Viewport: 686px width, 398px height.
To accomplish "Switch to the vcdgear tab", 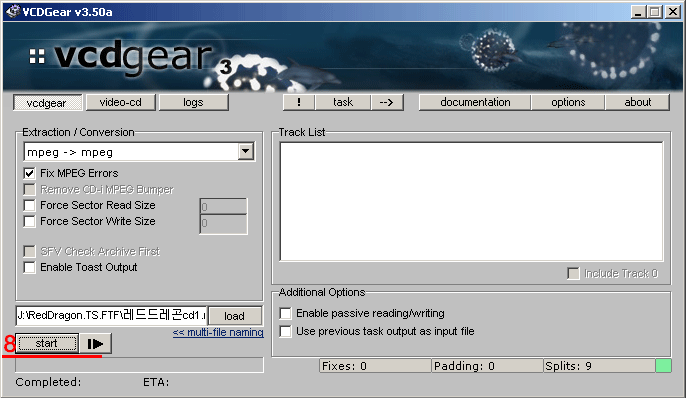I will coord(47,103).
